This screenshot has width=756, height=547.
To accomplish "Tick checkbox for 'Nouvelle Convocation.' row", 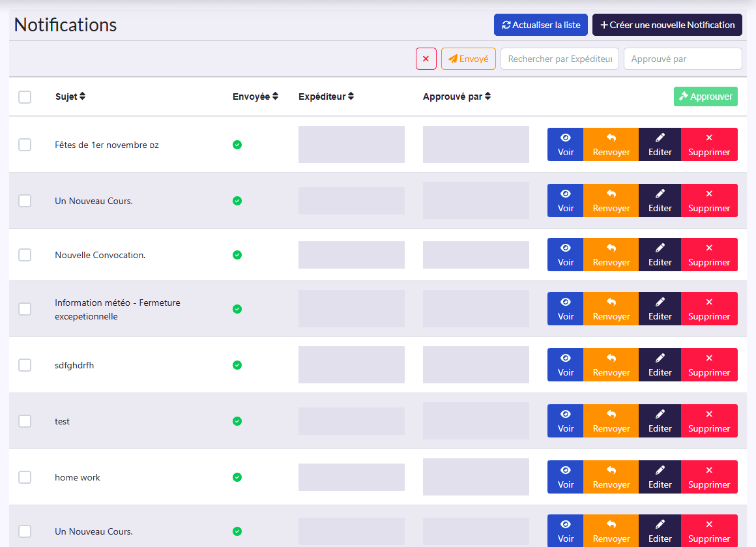I will point(25,255).
